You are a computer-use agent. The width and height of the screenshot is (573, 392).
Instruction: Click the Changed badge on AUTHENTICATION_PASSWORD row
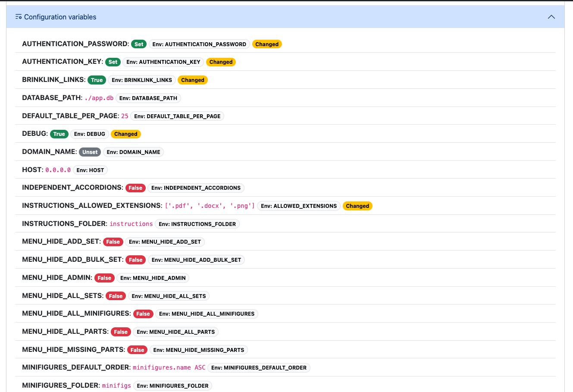267,44
